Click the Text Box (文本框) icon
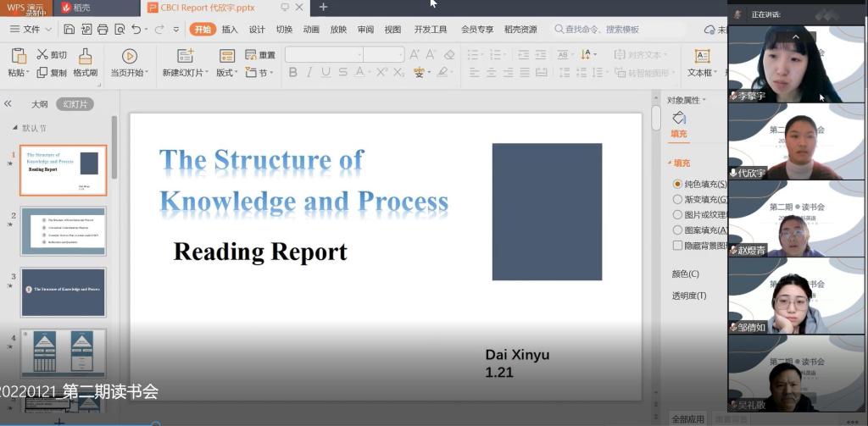 [702, 62]
